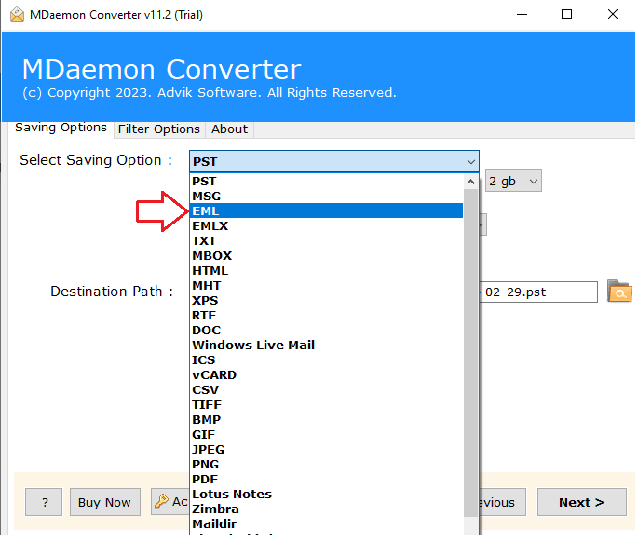Image resolution: width=635 pixels, height=535 pixels.
Task: Click the key icon on Activate button
Action: click(x=162, y=501)
